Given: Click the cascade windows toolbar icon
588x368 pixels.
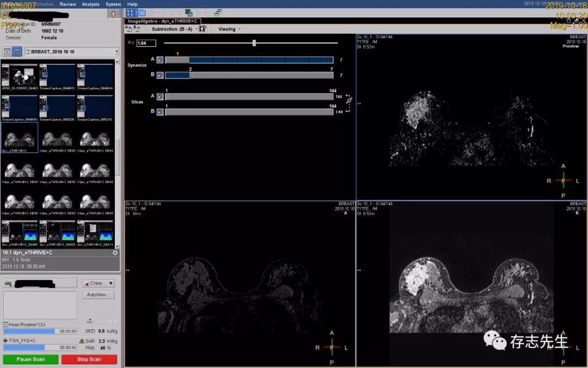Looking at the screenshot, I should 218,13.
